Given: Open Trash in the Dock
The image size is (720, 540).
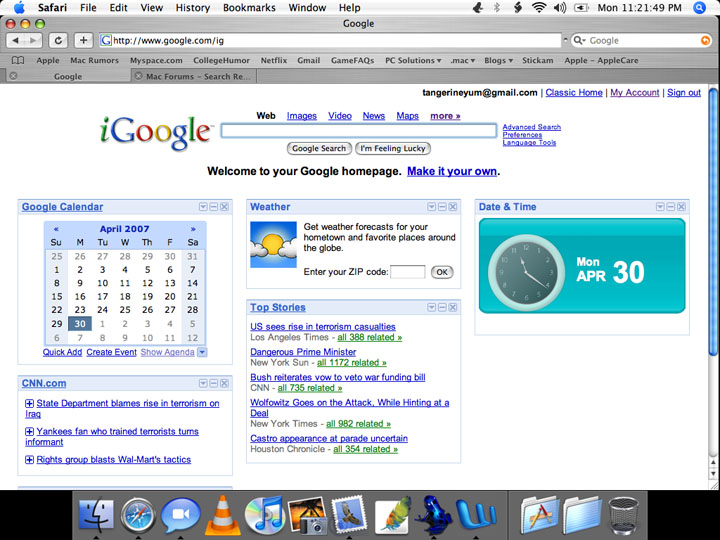Looking at the screenshot, I should [623, 515].
